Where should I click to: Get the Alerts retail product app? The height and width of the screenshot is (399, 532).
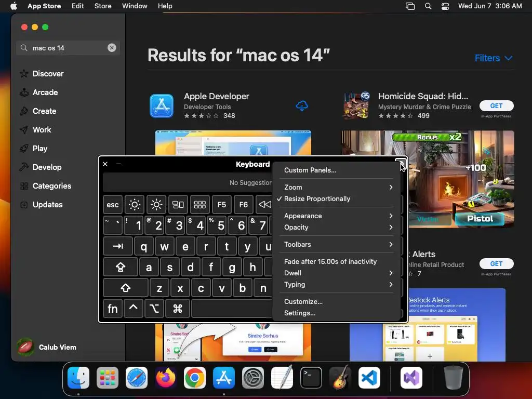click(x=496, y=263)
